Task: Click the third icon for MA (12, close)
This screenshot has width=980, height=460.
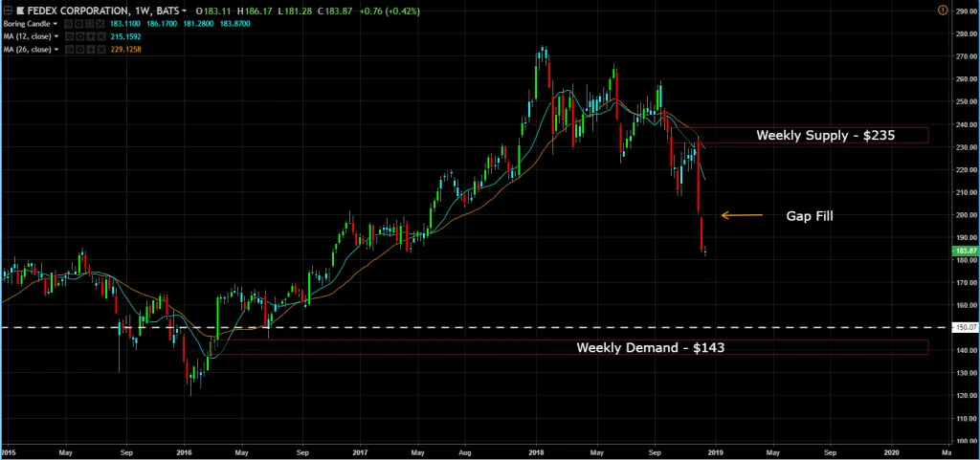Action: pos(90,36)
